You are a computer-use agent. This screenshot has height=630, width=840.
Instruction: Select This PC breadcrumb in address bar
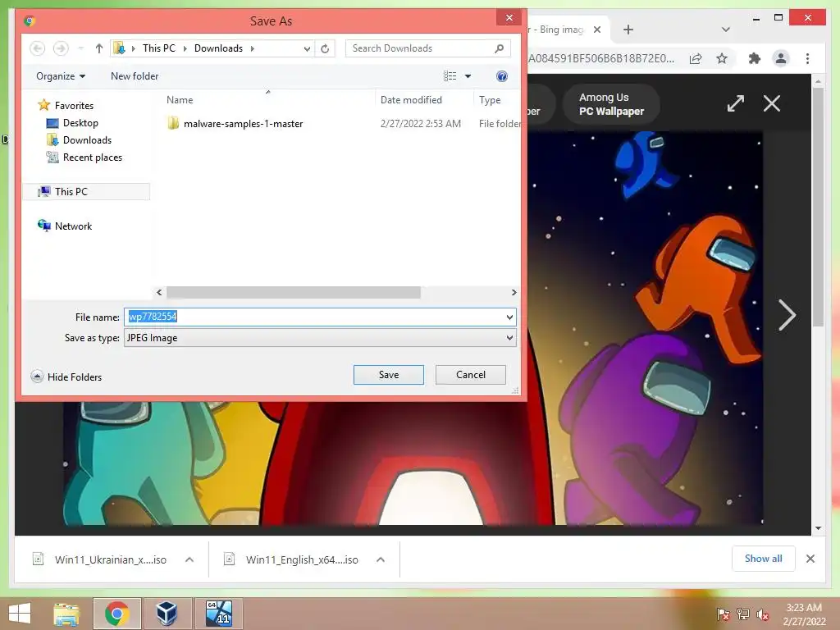[x=159, y=48]
